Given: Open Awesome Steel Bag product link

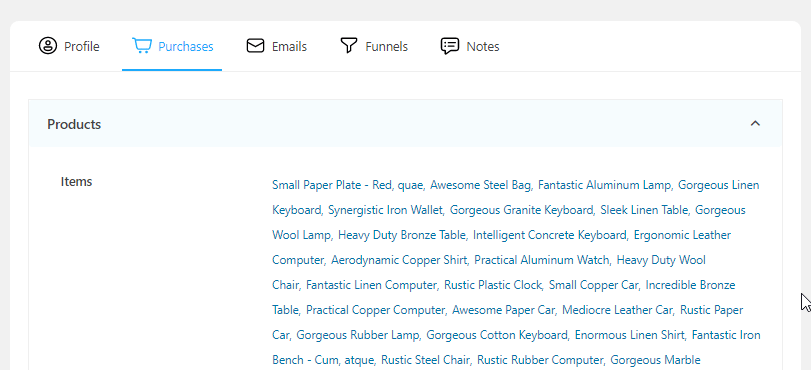Looking at the screenshot, I should 480,185.
